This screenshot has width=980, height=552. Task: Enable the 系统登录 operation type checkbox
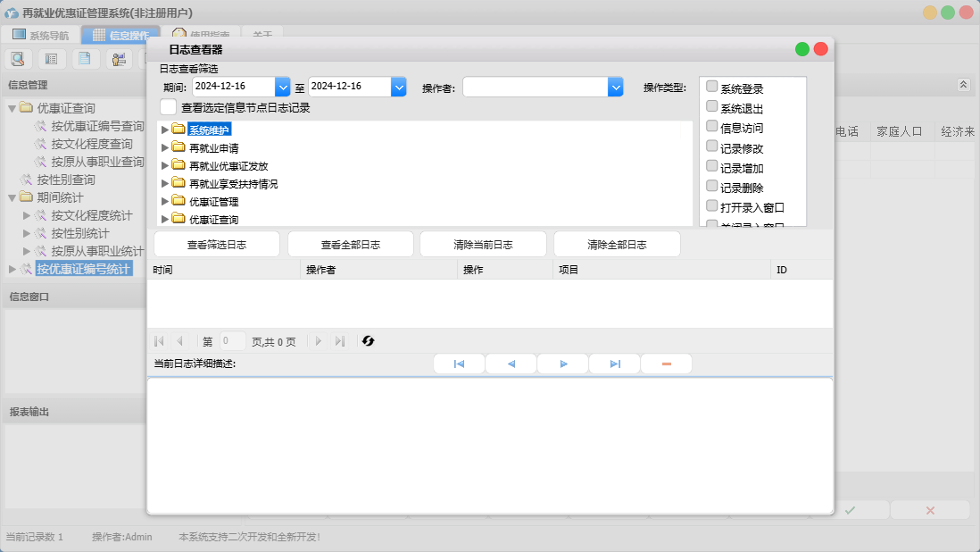(711, 87)
